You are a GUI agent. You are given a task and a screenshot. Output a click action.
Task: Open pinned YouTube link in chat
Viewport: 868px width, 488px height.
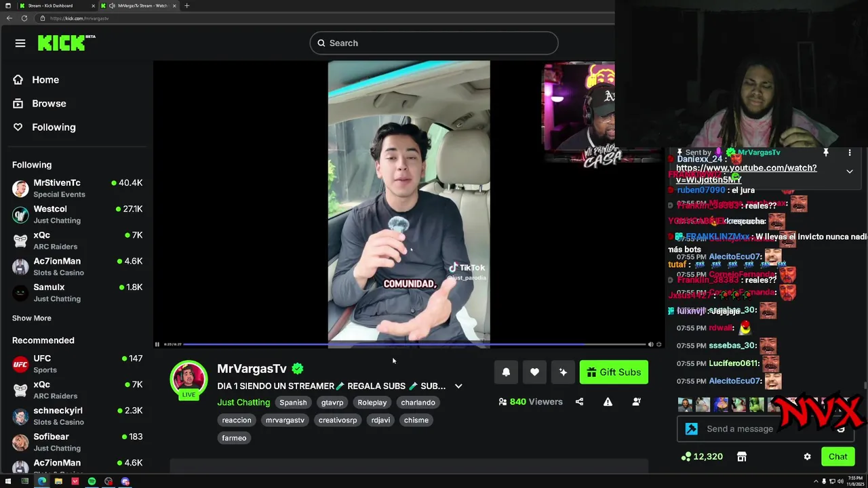click(746, 174)
